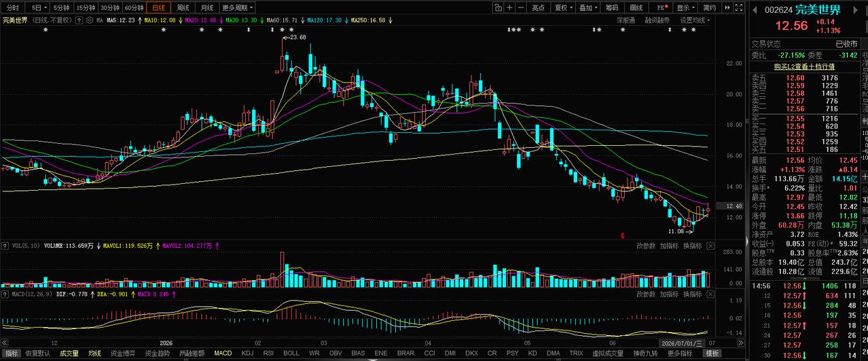The image size is (868, 361).
Task: Click 亮点 toolbar button
Action: (x=539, y=7)
